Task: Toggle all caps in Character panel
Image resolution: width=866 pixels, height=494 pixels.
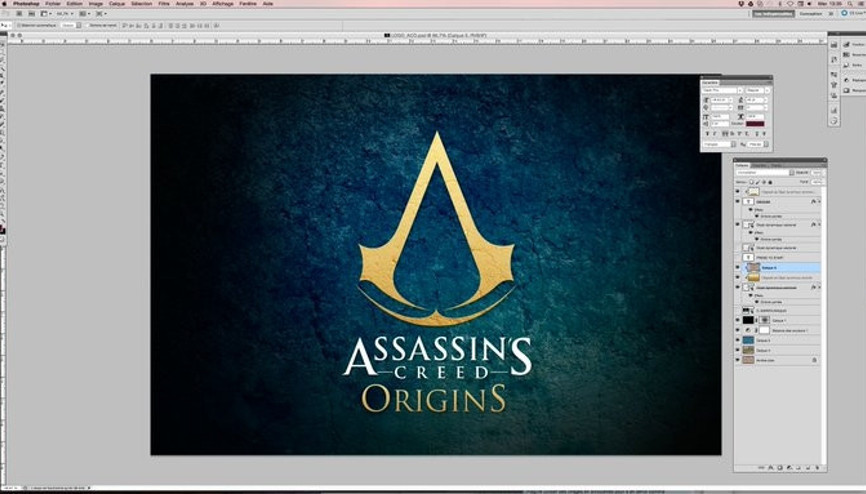Action: (725, 134)
